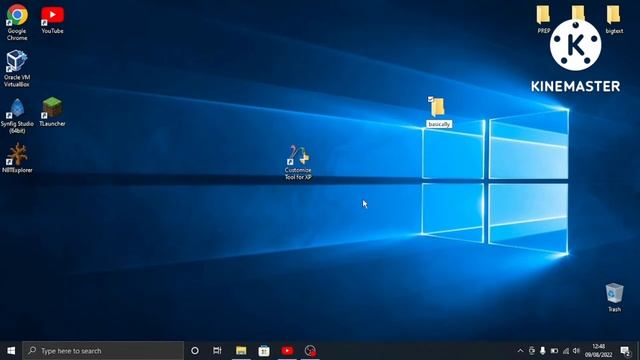Click the microphone tray icon
Viewport: 640px width, 360px height.
[542, 351]
